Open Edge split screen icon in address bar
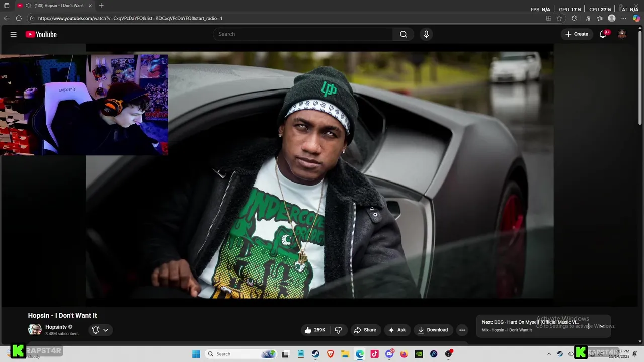644x362 pixels. click(548, 18)
